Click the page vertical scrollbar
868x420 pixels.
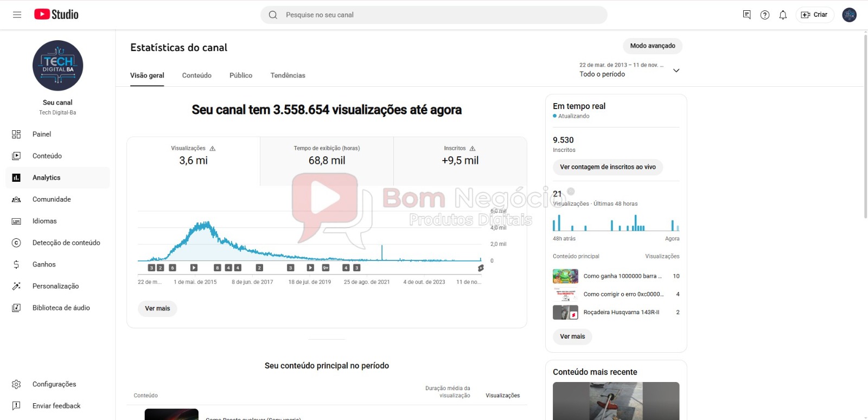pos(865,125)
